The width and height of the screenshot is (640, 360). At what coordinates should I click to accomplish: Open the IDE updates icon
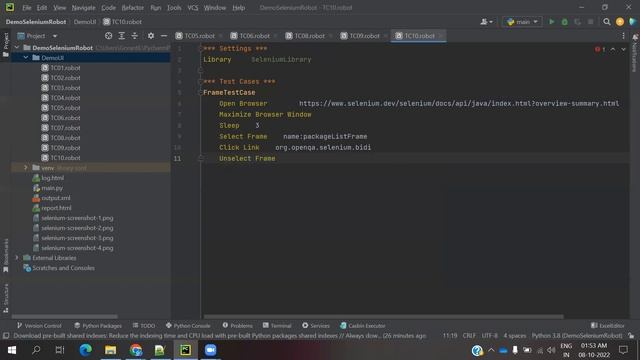pyautogui.click(x=620, y=22)
